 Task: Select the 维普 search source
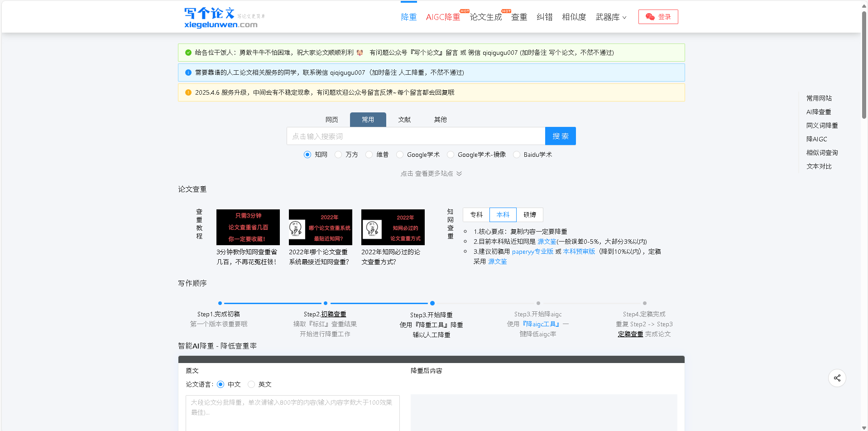369,155
